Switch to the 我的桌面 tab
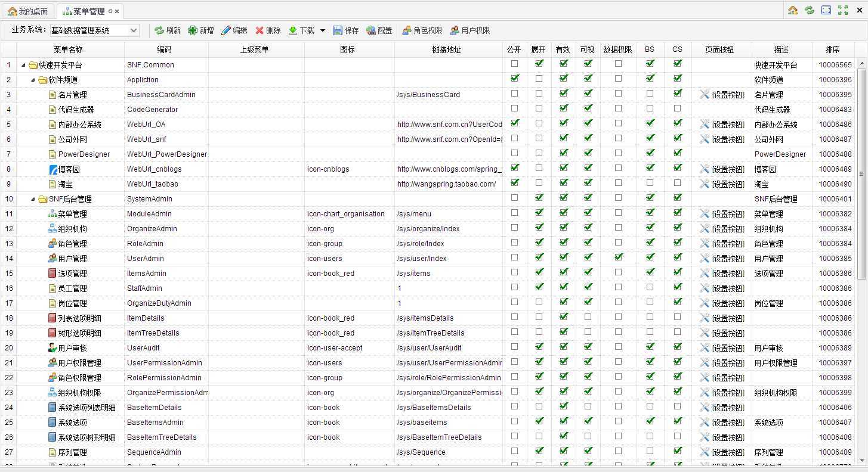This screenshot has height=472, width=868. (28, 11)
